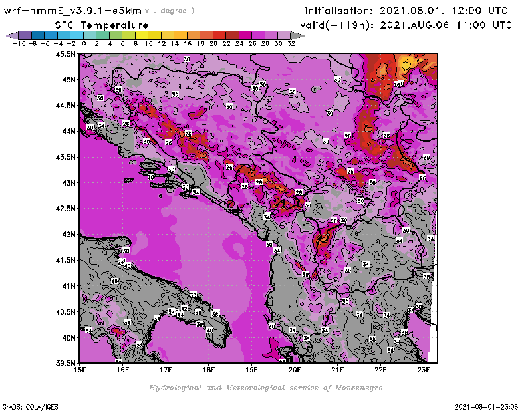
Task: Click the '2021-08-01-23:06' timestamp
Action: pyautogui.click(x=486, y=407)
